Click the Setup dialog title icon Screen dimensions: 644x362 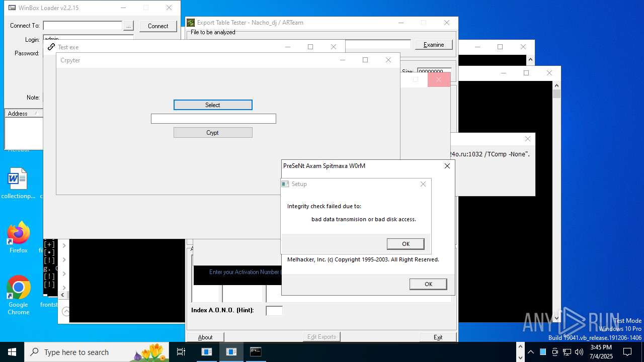(x=285, y=184)
